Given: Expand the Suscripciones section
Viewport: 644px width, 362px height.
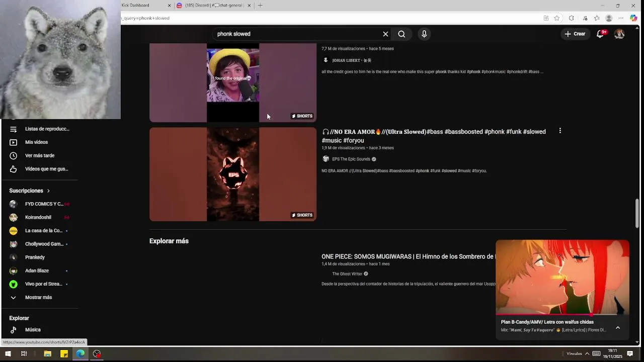Looking at the screenshot, I should coord(30,191).
